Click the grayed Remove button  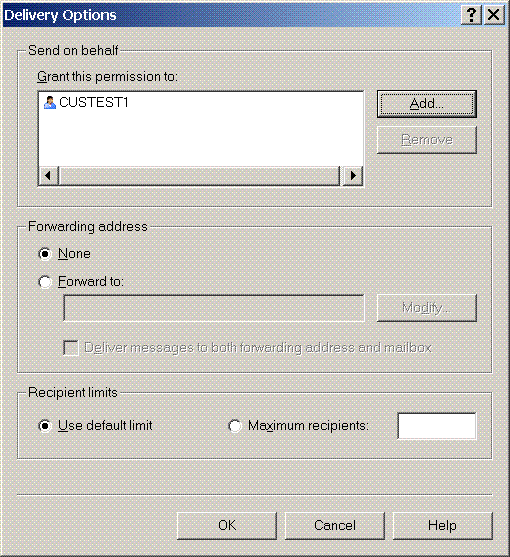coord(427,140)
